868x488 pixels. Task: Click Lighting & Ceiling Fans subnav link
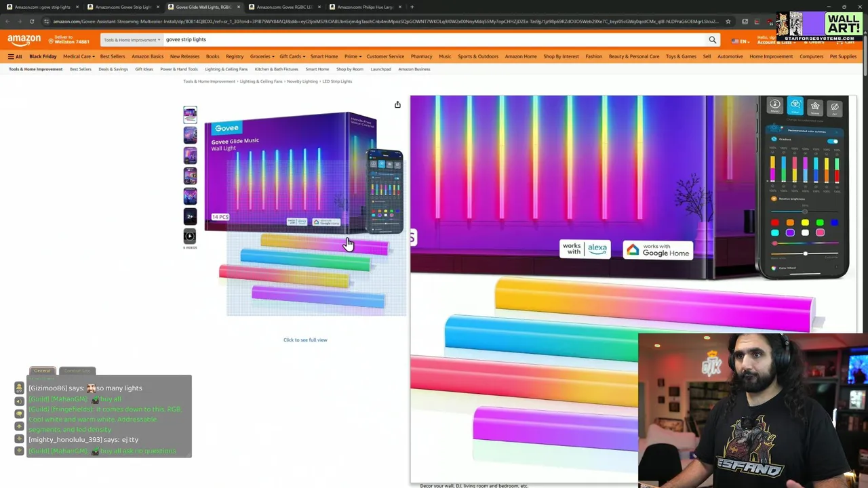[226, 69]
